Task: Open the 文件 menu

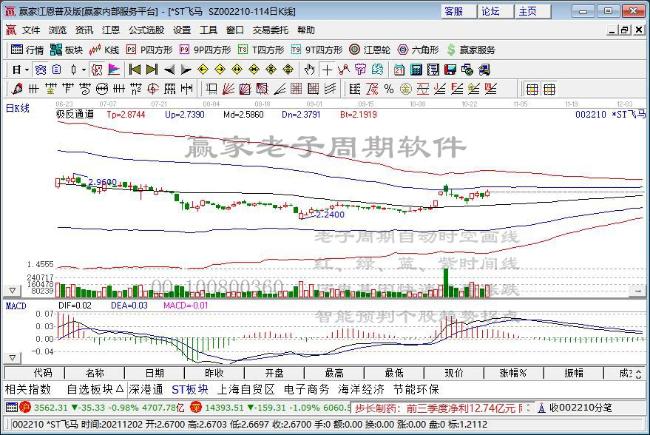Action: [31, 30]
